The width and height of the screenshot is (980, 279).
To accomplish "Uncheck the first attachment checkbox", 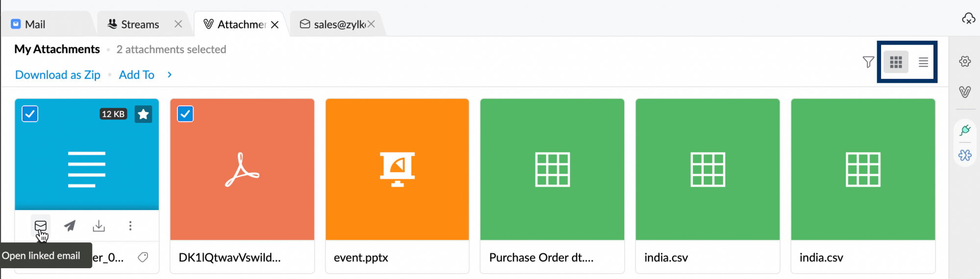I will pos(30,114).
